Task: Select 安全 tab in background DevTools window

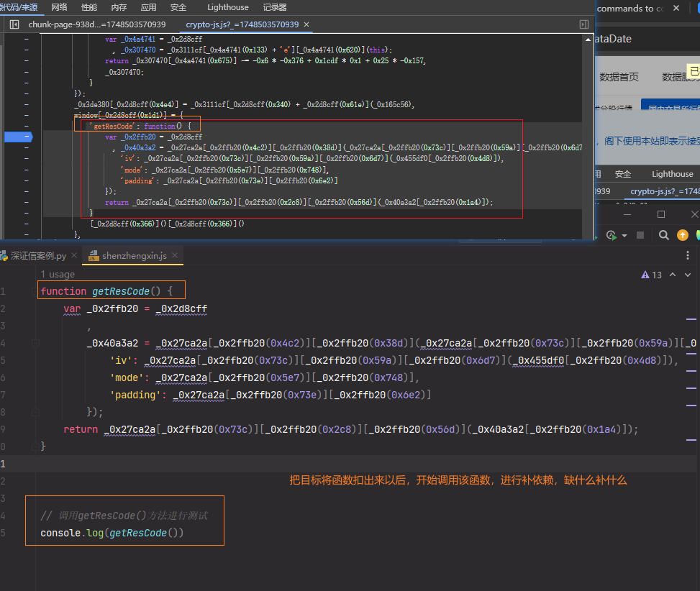Action: [623, 174]
